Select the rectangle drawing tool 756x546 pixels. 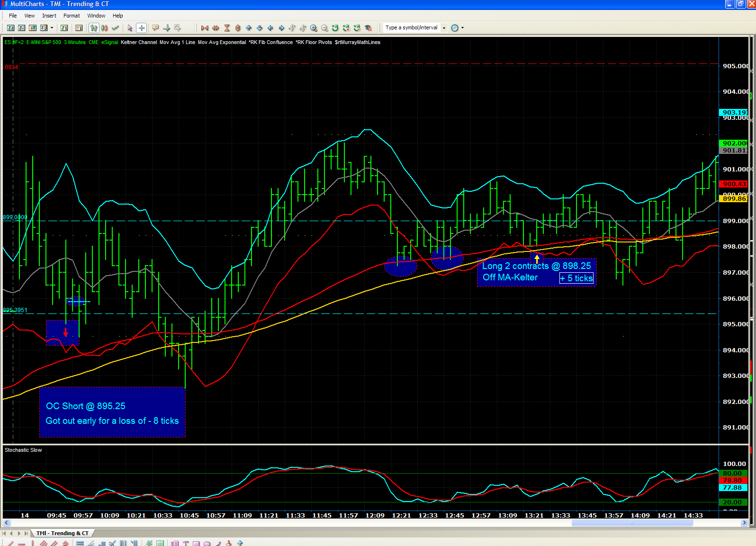coord(196,543)
